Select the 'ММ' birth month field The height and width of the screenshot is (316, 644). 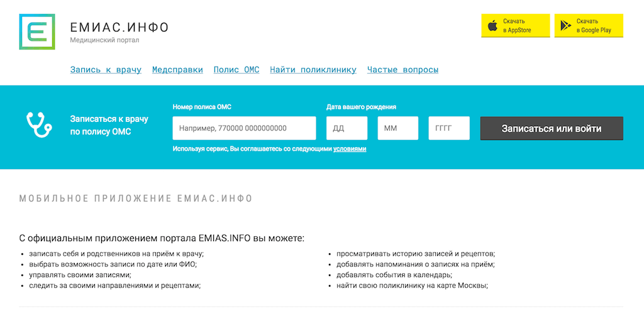[397, 128]
